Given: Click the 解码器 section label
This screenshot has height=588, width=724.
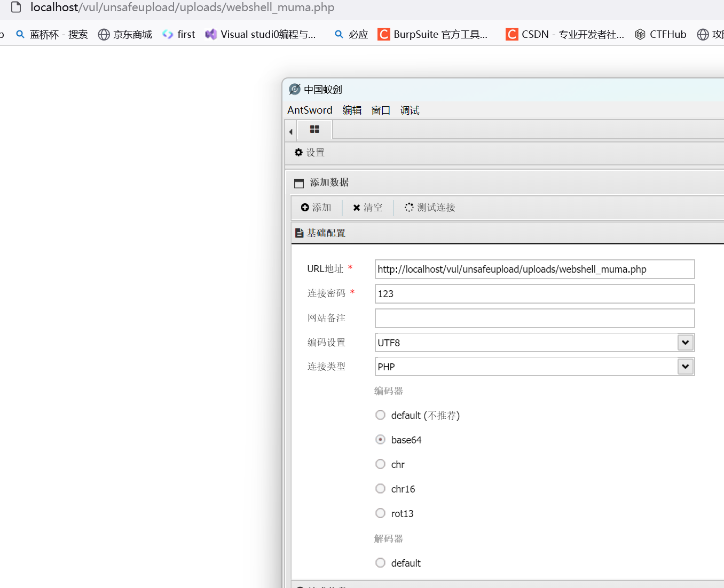Looking at the screenshot, I should [x=389, y=539].
